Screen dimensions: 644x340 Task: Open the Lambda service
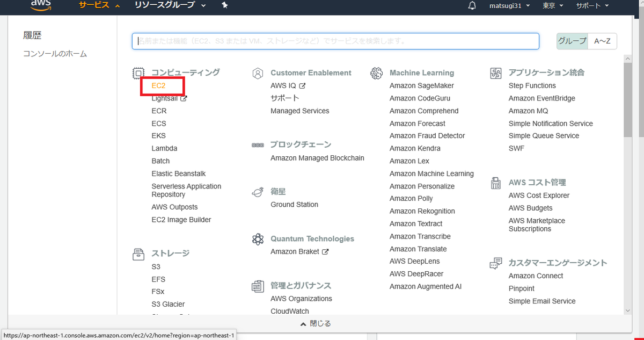point(164,148)
